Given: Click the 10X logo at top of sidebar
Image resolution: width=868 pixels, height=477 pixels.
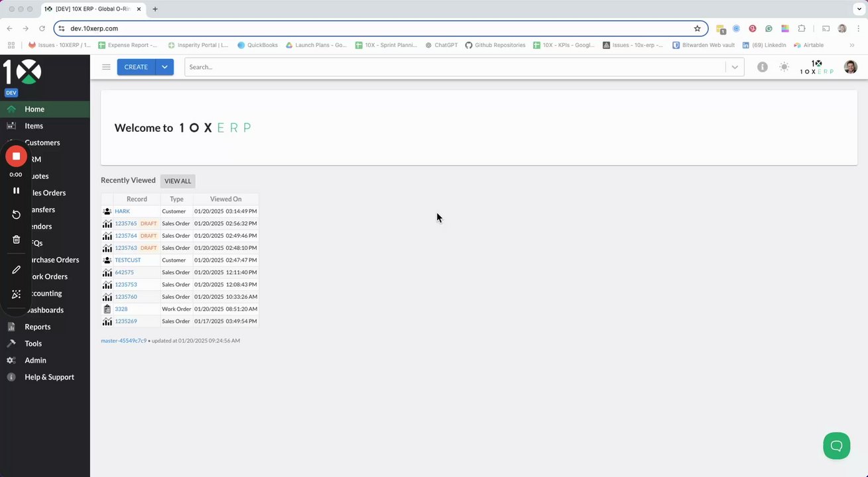Looking at the screenshot, I should (x=22, y=72).
